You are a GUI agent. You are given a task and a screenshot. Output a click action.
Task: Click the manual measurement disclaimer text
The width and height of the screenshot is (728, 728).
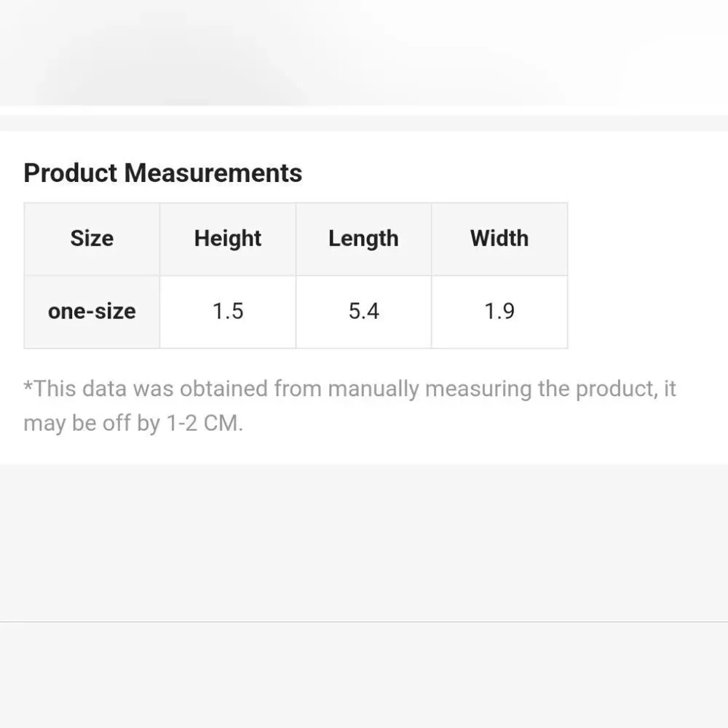[x=349, y=405]
